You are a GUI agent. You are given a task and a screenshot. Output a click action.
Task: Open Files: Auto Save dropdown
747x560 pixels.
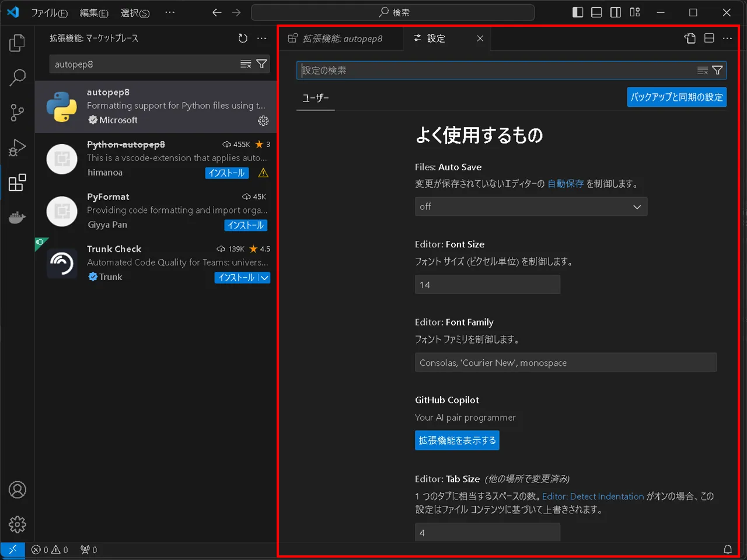coord(531,206)
